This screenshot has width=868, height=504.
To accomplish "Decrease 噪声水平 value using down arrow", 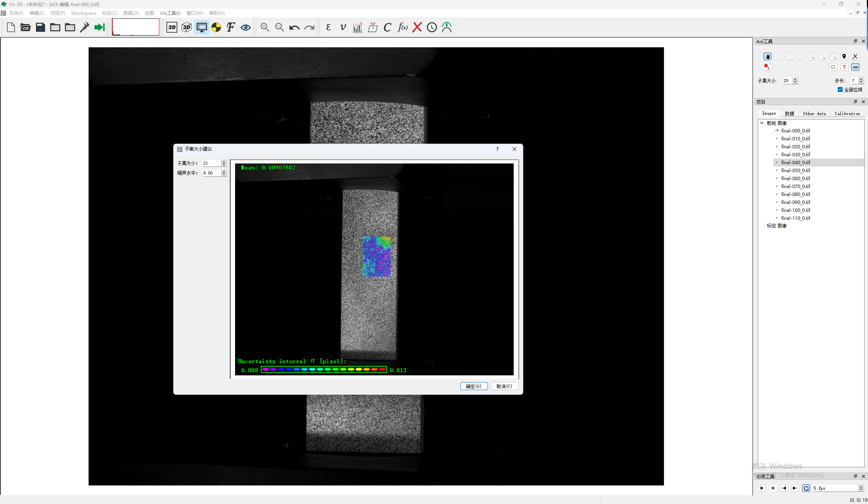I will point(224,174).
